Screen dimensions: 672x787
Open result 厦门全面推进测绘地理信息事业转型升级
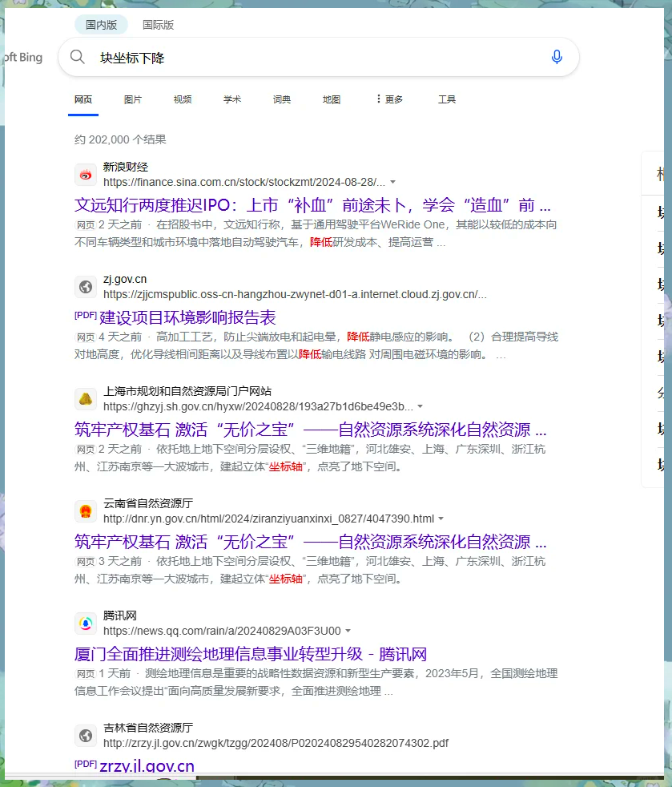click(x=251, y=654)
